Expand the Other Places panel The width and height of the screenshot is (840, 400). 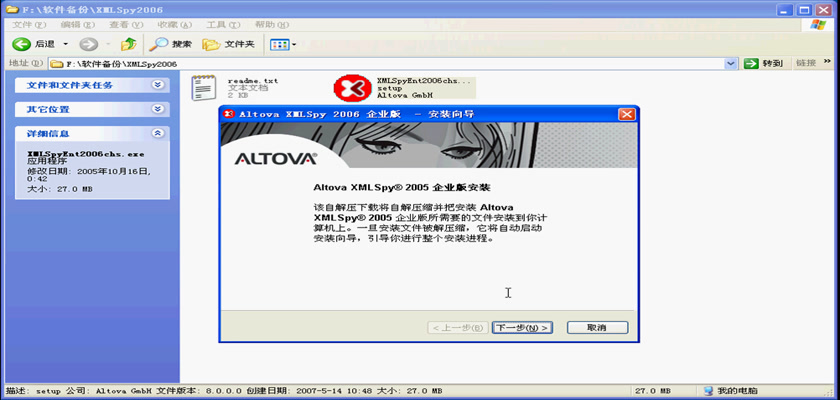coord(157,109)
